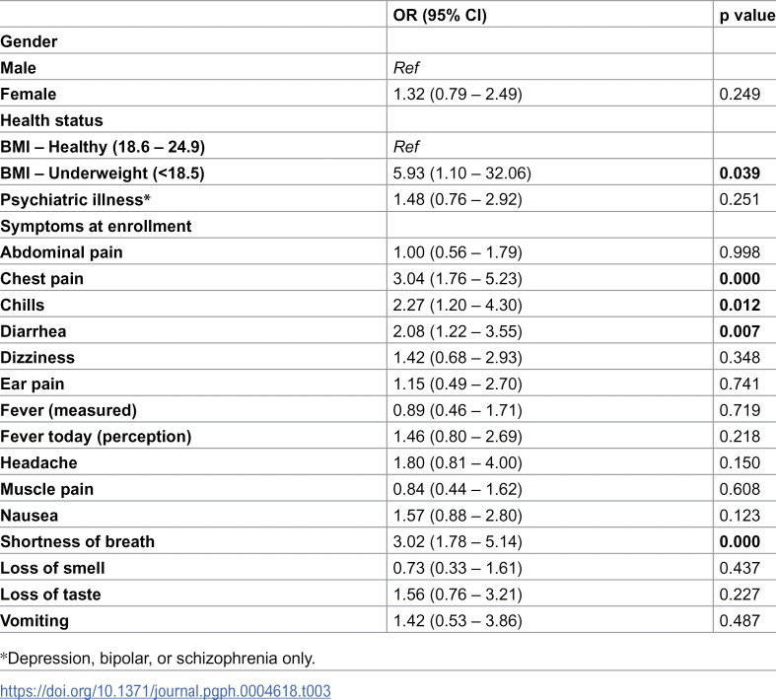The height and width of the screenshot is (700, 776).
Task: Select the 'Gender' row label
Action: [x=29, y=41]
